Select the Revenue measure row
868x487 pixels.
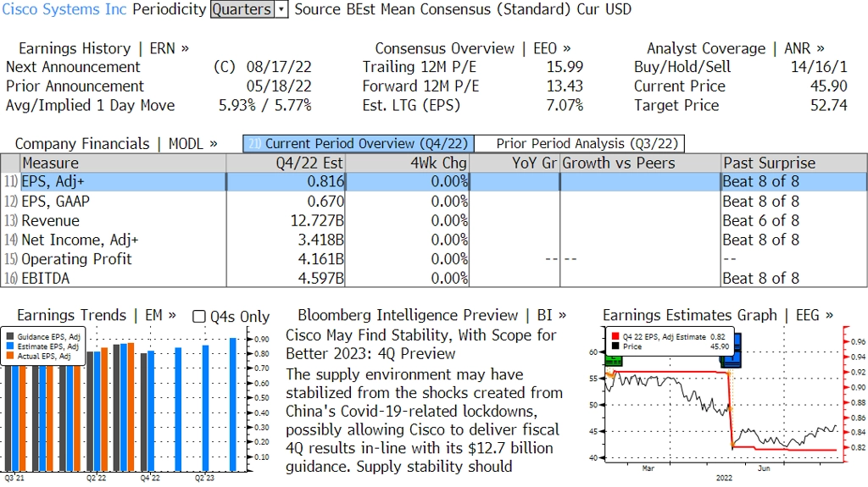(x=434, y=220)
